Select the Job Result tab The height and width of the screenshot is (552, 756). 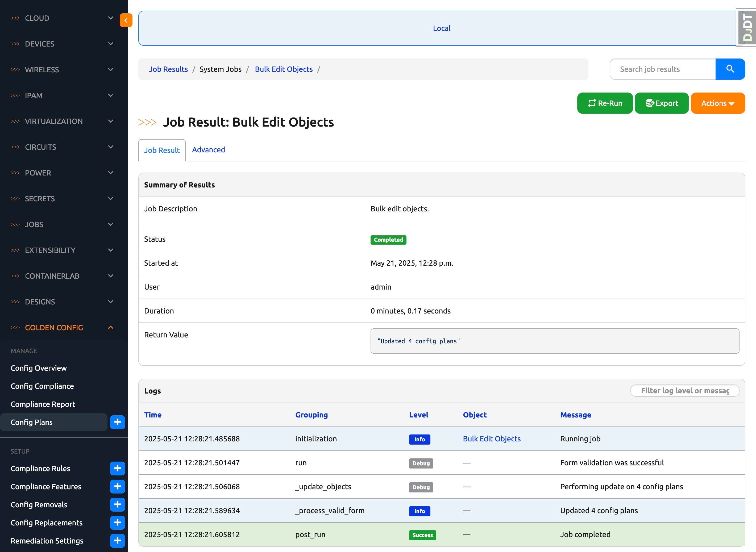pos(162,150)
